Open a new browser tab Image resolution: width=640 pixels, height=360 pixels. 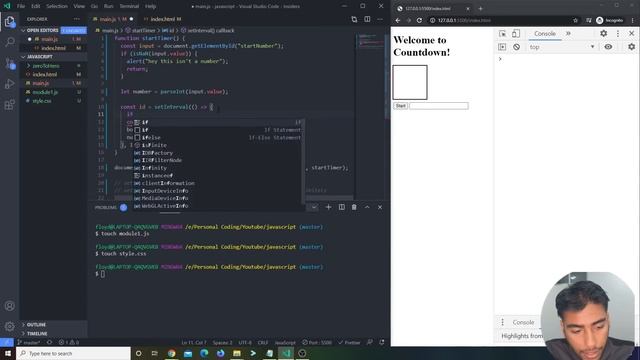(x=480, y=8)
